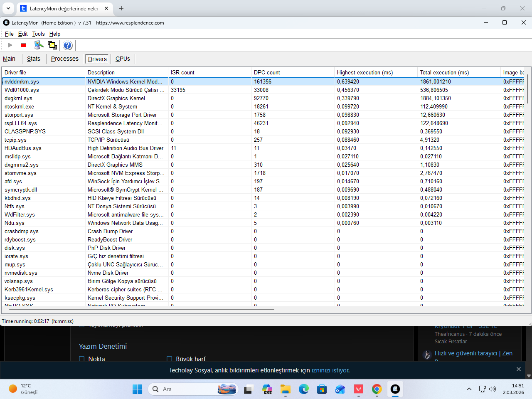Image resolution: width=532 pixels, height=399 pixels.
Task: Open the clock and calendar showing 14:51
Action: coord(513,389)
